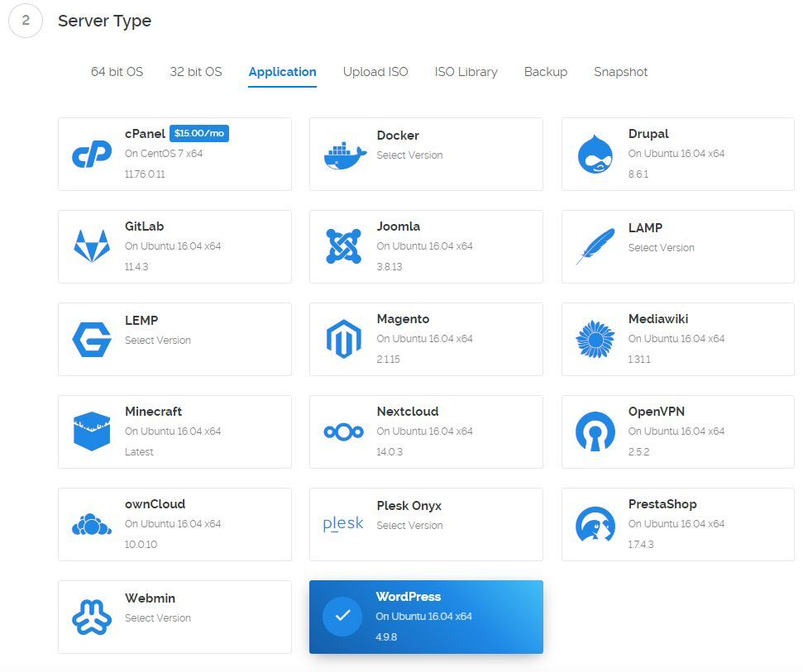
Task: Switch to the 64 bit OS tab
Action: tap(117, 72)
